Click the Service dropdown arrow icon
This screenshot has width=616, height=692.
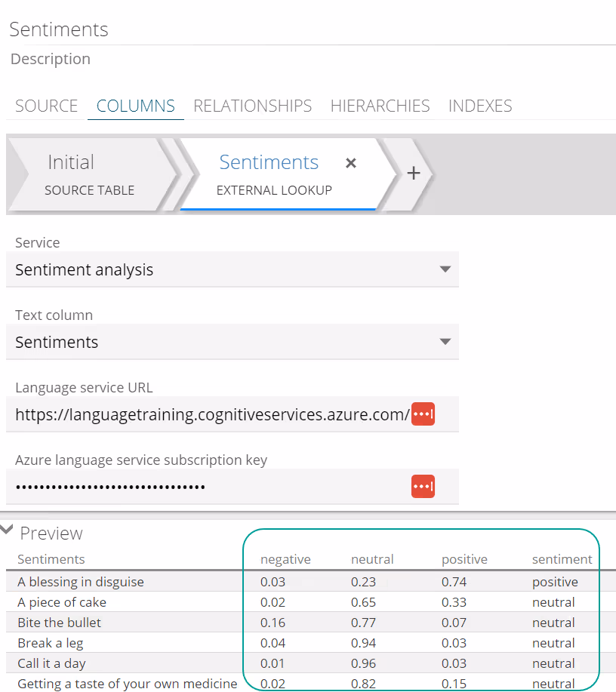click(x=446, y=269)
